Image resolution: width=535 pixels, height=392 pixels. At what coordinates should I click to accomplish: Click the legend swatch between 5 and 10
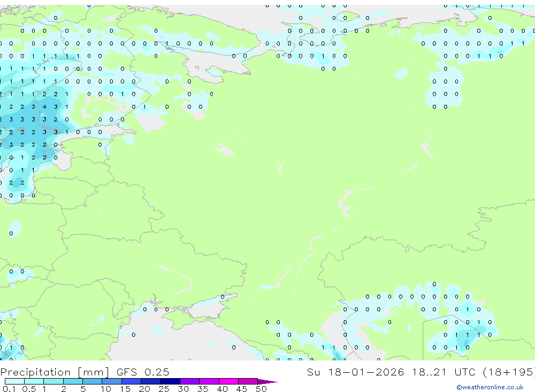coord(93,381)
